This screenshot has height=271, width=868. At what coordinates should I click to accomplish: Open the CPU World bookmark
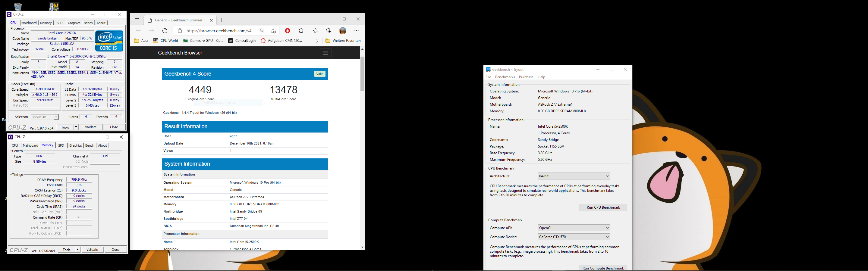point(165,41)
